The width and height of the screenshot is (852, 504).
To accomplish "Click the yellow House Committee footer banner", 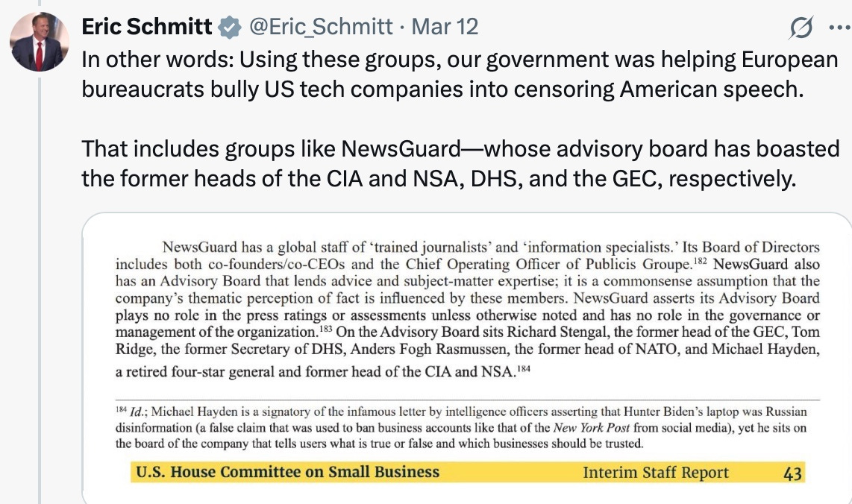I will (467, 473).
